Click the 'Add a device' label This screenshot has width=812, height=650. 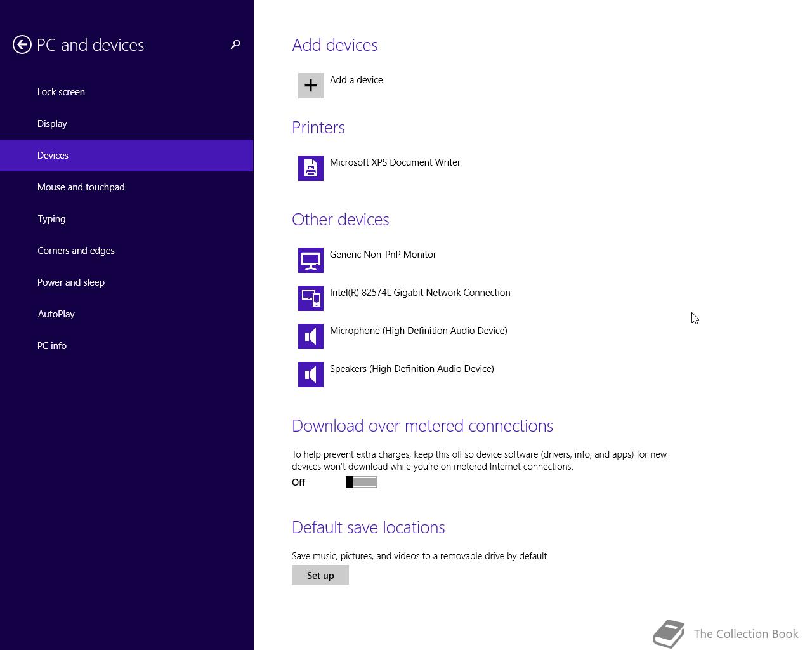pos(357,80)
